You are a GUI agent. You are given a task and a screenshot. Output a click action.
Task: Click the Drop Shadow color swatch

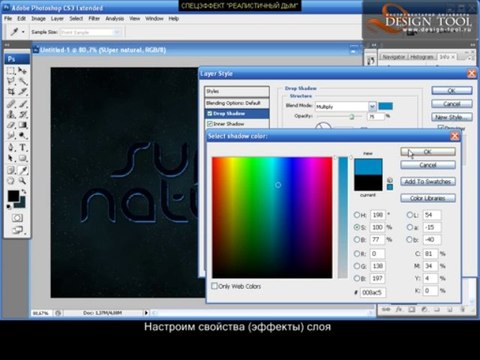(386, 106)
